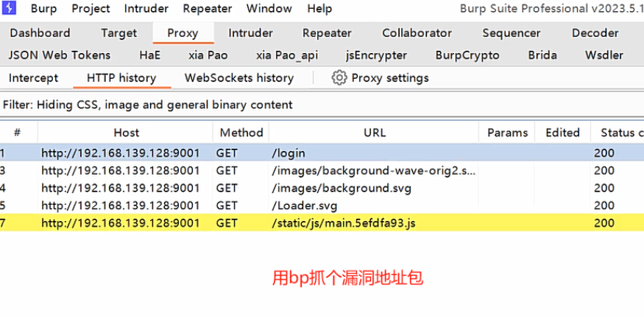Open the xia Pao tab
The width and height of the screenshot is (644, 316).
208,55
